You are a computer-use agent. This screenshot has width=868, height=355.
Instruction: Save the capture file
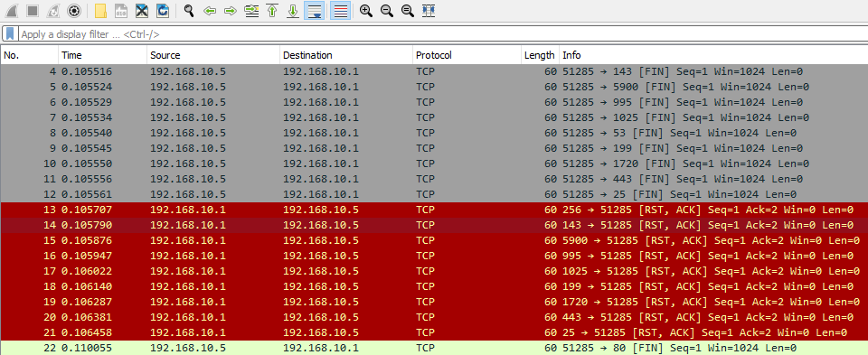pos(121,11)
